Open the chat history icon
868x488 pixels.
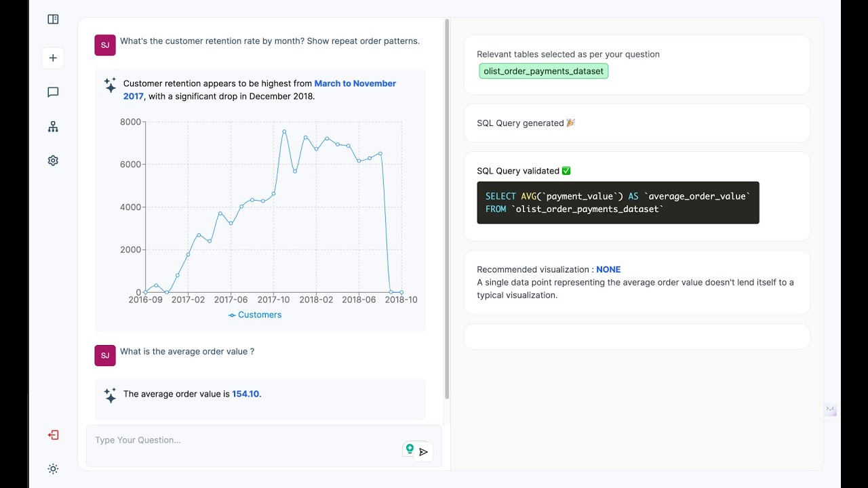[53, 92]
